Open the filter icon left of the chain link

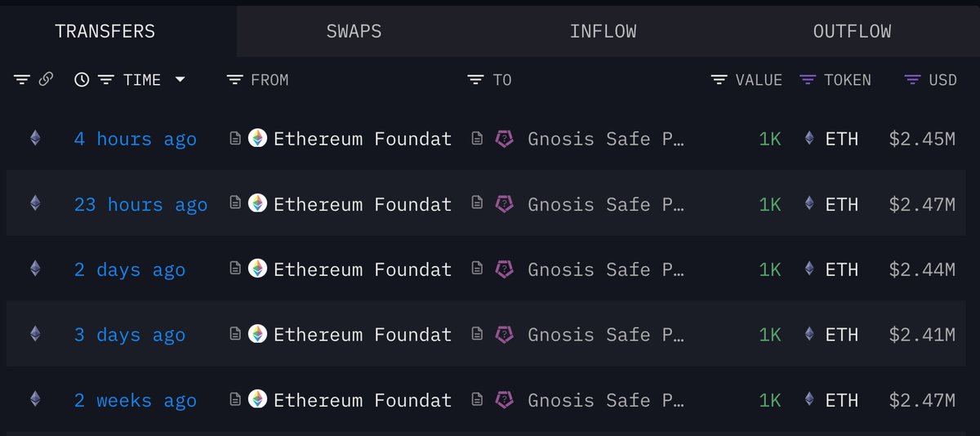22,79
